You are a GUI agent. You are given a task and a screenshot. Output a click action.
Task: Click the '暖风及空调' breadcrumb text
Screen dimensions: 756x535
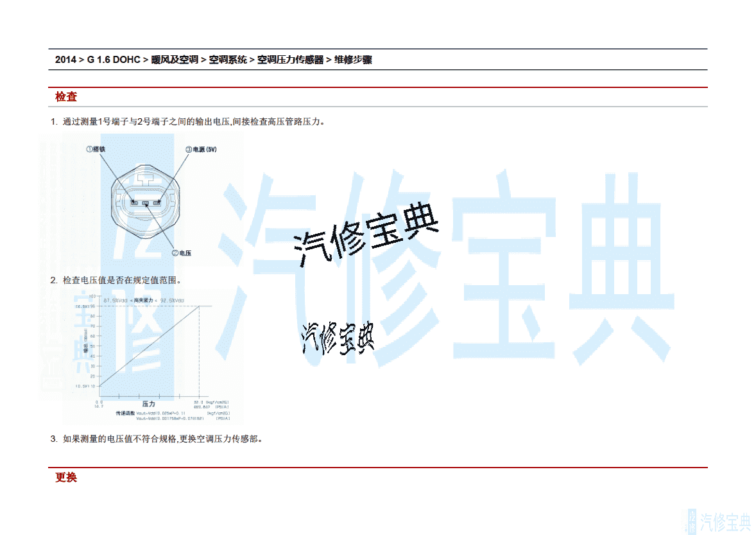click(175, 59)
